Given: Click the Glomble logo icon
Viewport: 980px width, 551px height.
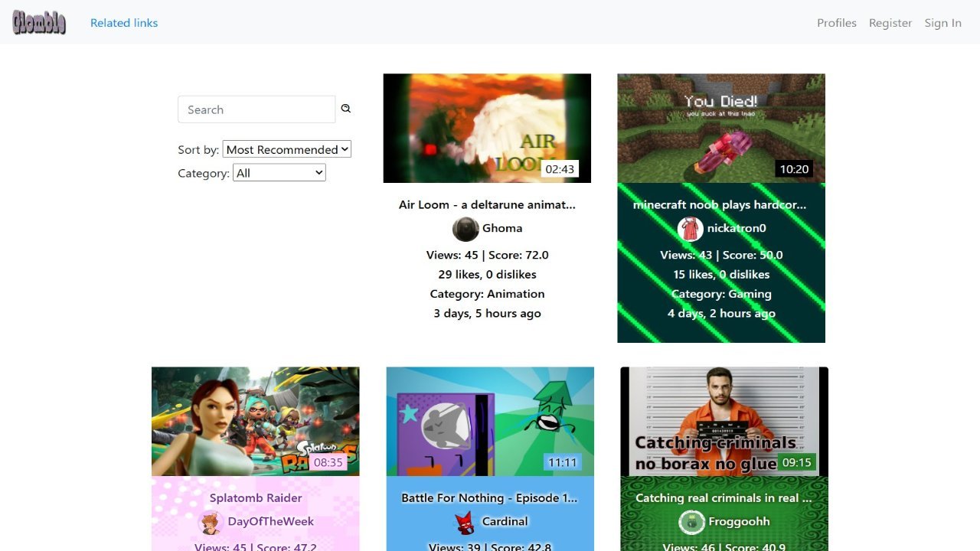Looking at the screenshot, I should (x=39, y=23).
